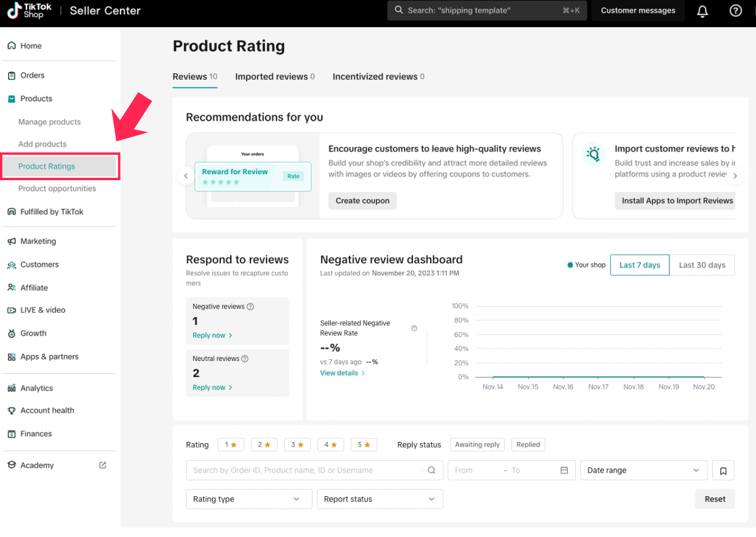Click the calendar icon in date field
The image size is (756, 537).
pyautogui.click(x=564, y=470)
